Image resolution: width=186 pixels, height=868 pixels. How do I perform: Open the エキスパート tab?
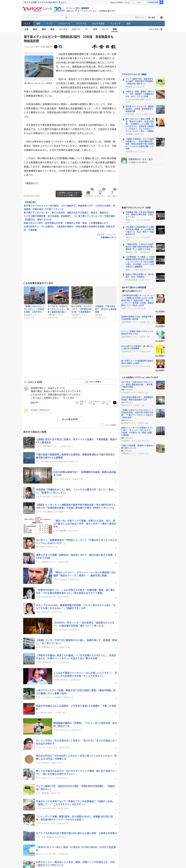click(x=64, y=24)
